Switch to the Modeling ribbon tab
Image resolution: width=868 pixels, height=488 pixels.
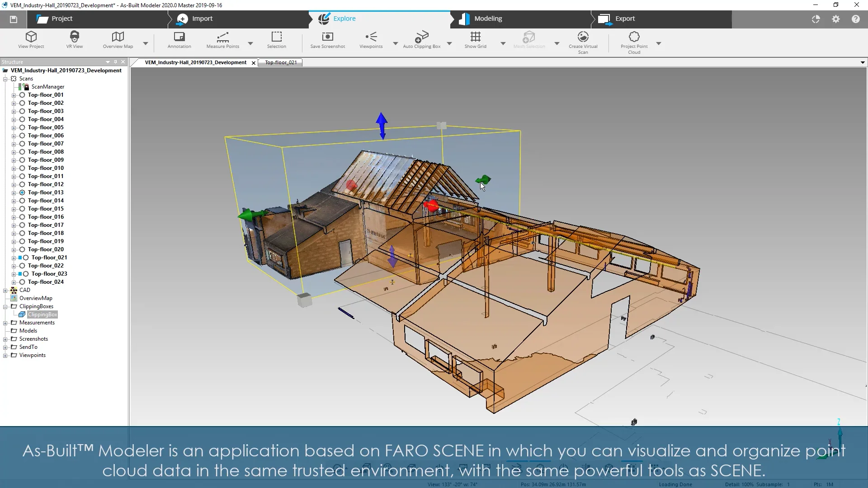tap(488, 19)
